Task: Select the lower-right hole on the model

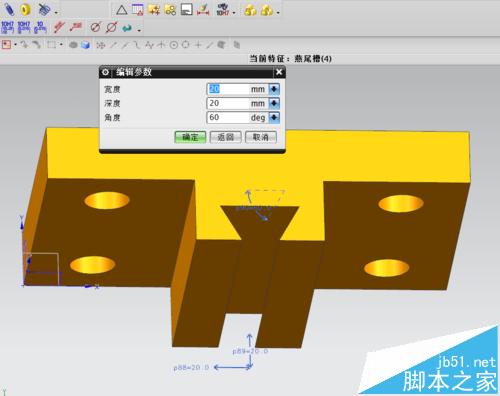Action: (387, 268)
